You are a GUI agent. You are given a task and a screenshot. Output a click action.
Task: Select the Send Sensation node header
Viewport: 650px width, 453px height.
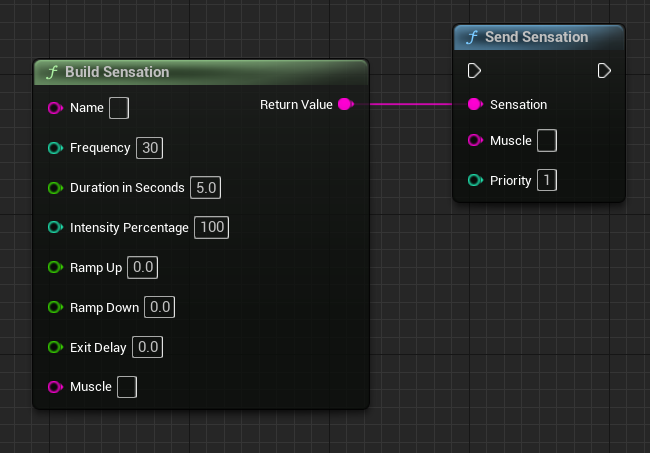540,37
